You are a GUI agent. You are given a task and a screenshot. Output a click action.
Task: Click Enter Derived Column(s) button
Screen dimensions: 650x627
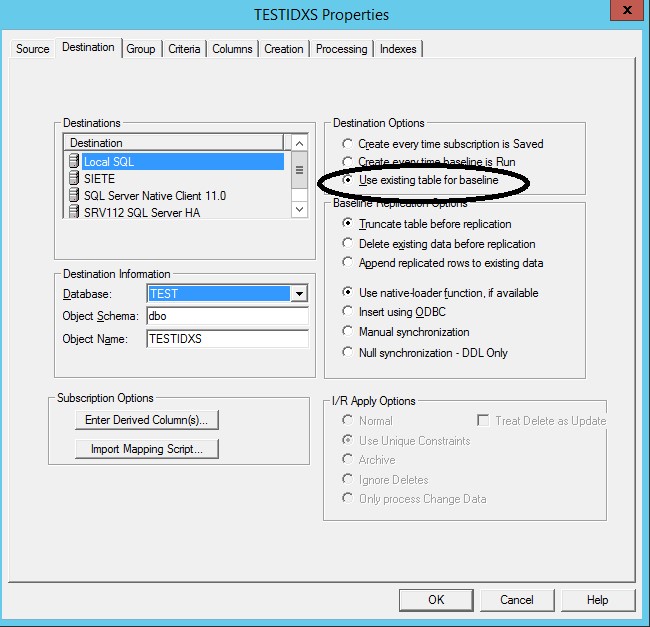(146, 420)
